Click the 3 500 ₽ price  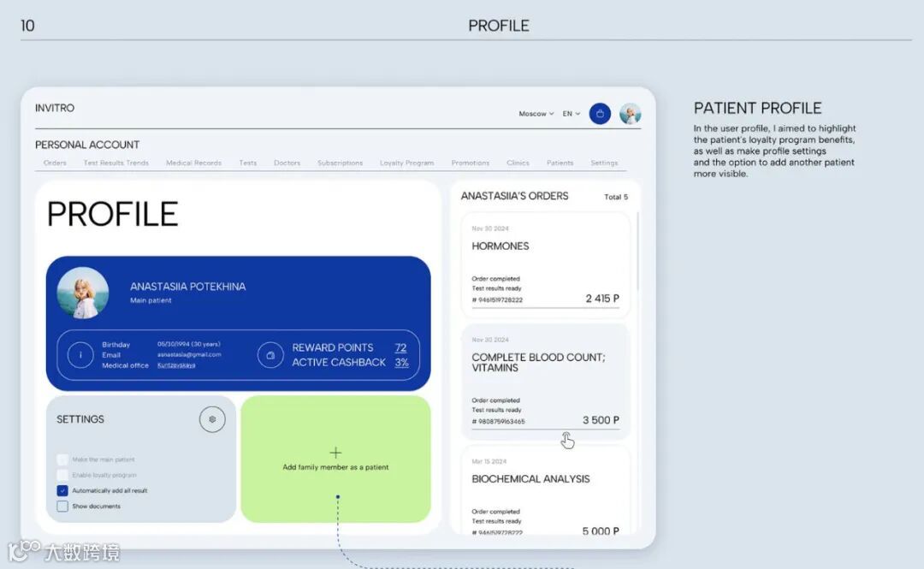(601, 420)
